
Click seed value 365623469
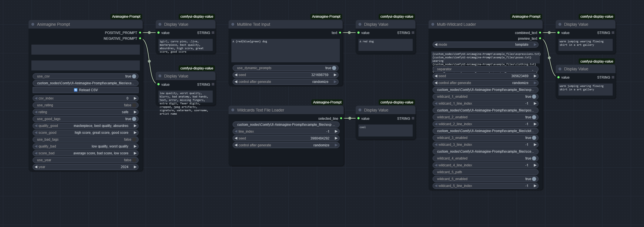point(520,76)
